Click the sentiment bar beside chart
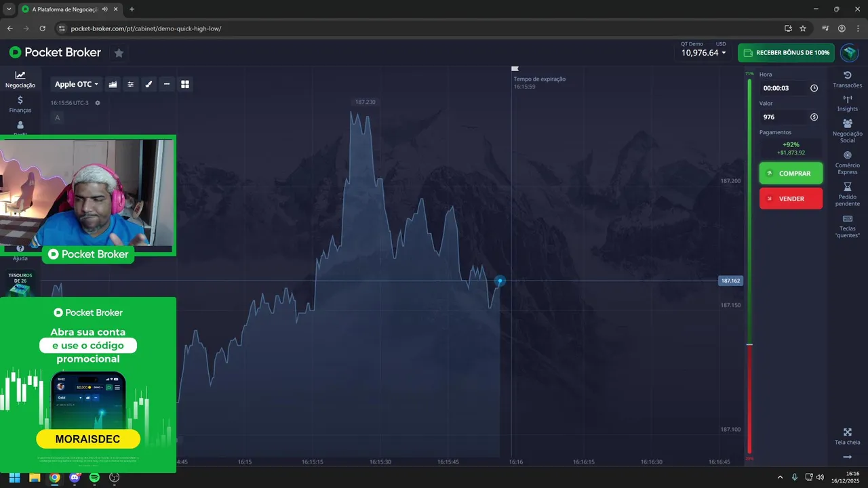The width and height of the screenshot is (868, 488). pos(749,266)
